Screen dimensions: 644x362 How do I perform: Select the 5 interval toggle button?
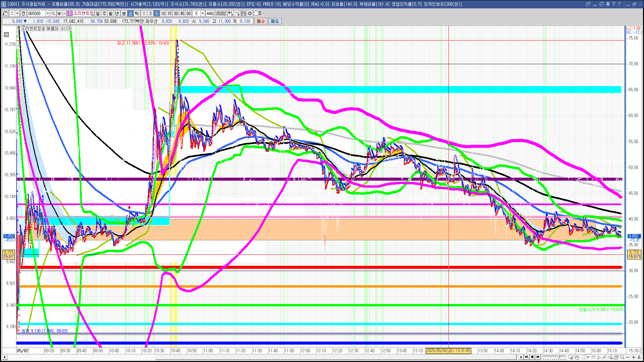coord(157,13)
